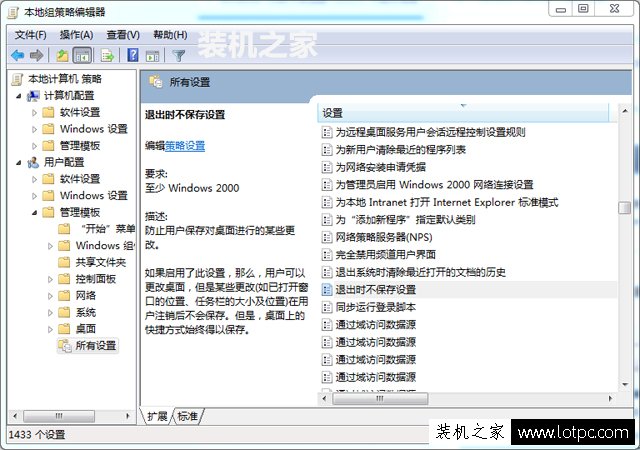The width and height of the screenshot is (640, 450).
Task: Open the 文件(F) menu
Action: tap(31, 35)
